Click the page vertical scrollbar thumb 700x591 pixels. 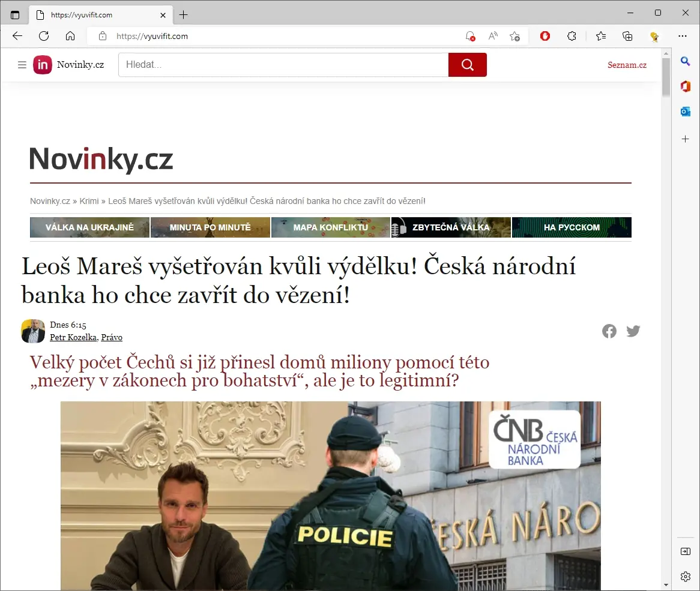(x=666, y=77)
